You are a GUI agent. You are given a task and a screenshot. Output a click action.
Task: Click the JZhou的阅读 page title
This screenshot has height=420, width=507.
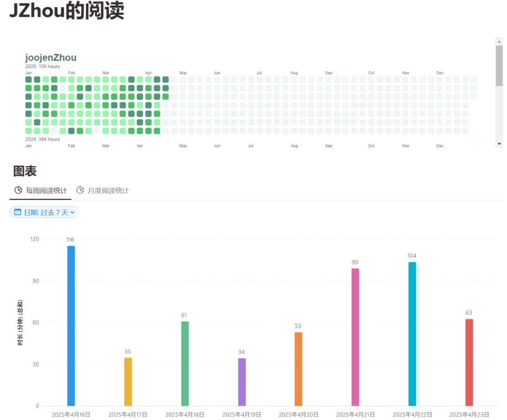coord(67,11)
